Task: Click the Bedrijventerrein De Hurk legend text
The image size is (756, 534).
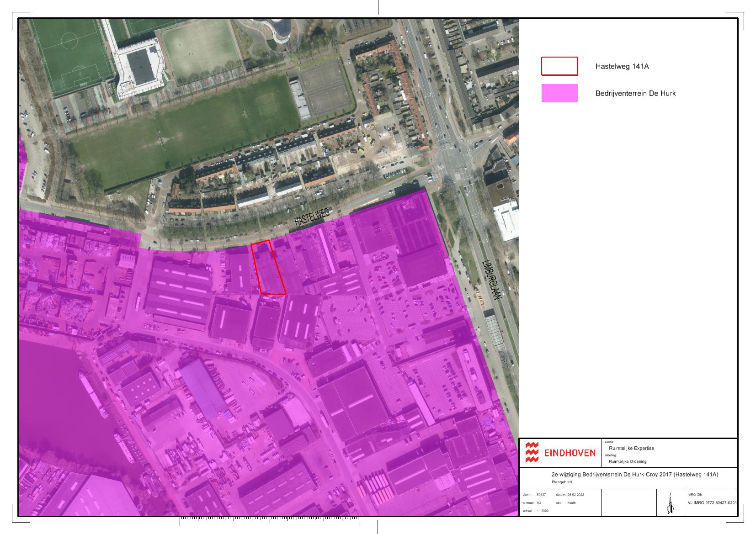Action: (635, 93)
